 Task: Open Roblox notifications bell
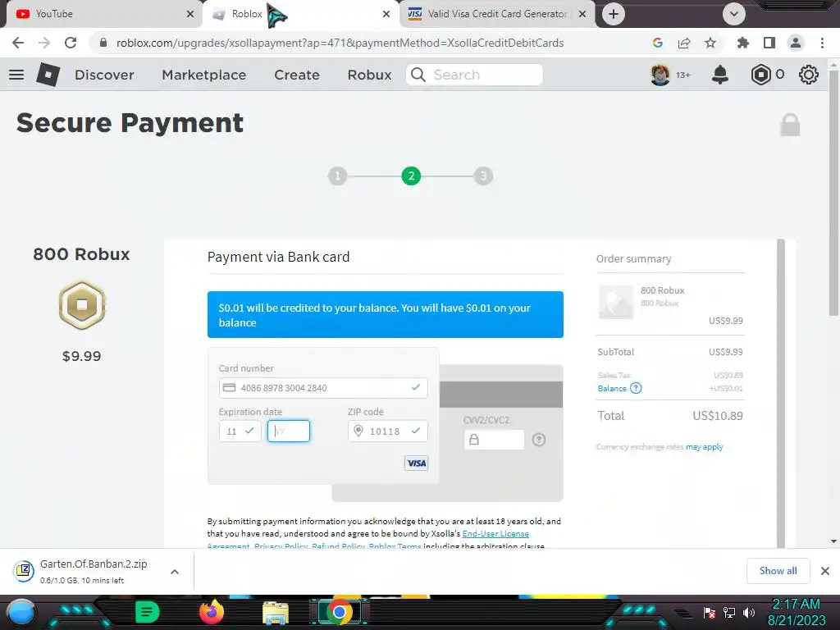point(720,75)
